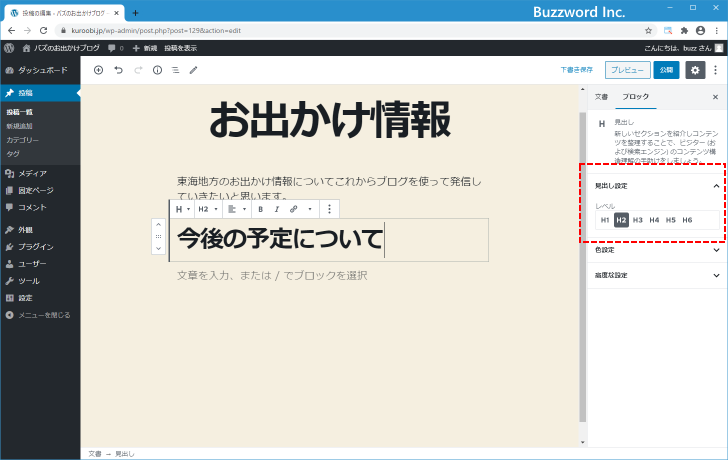Select heading level H1
The width and height of the screenshot is (728, 460).
[x=604, y=220]
